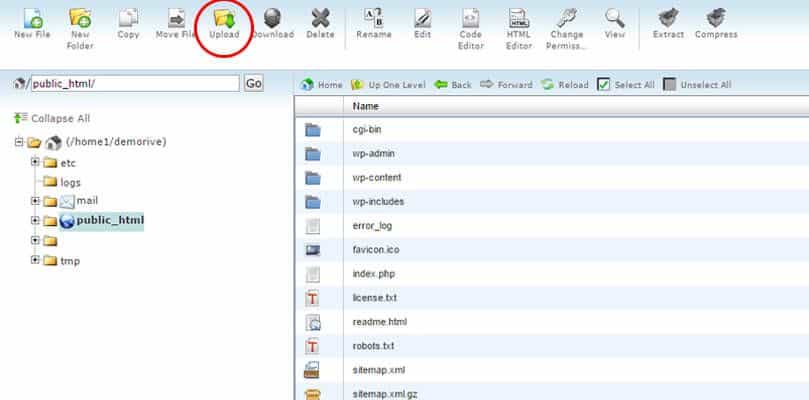Screen dimensions: 809x400
Task: Expand the etc folder node
Action: click(x=35, y=162)
